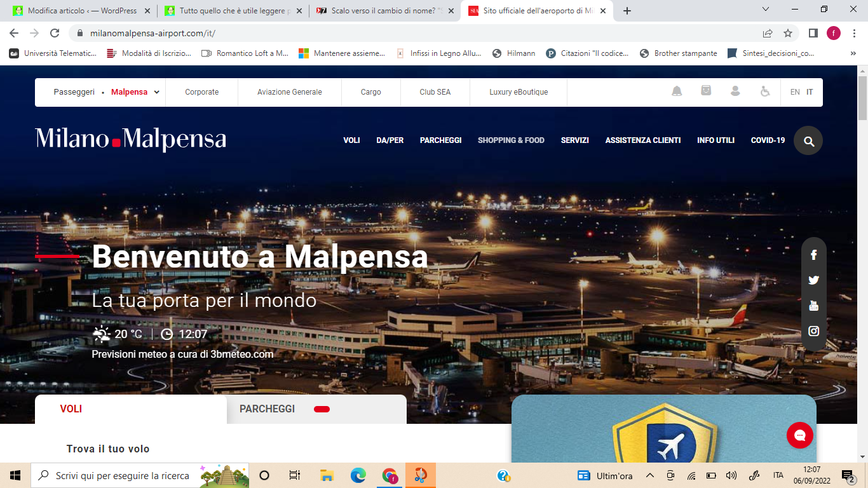Open the VOLI menu
The height and width of the screenshot is (488, 868).
[351, 140]
